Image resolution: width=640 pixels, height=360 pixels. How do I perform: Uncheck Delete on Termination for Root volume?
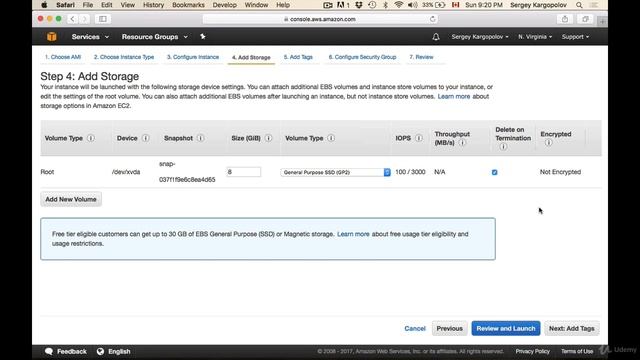pyautogui.click(x=494, y=172)
